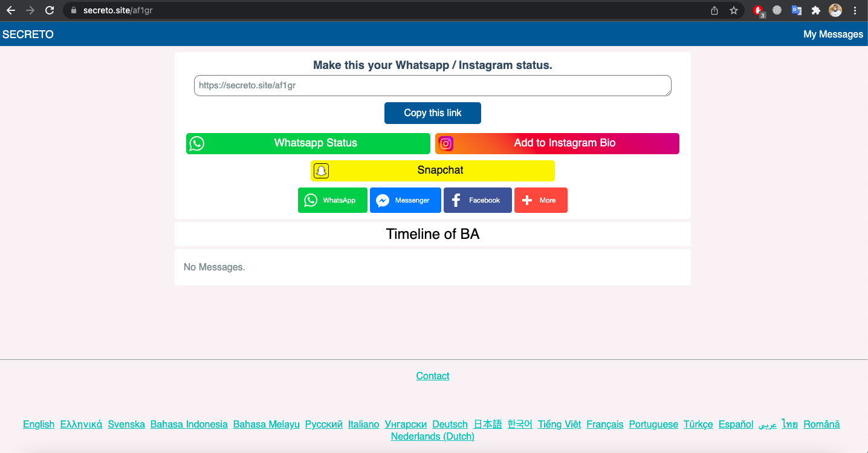Screen dimensions: 868x453
Task: Click the plus icon on the More button
Action: 527,200
